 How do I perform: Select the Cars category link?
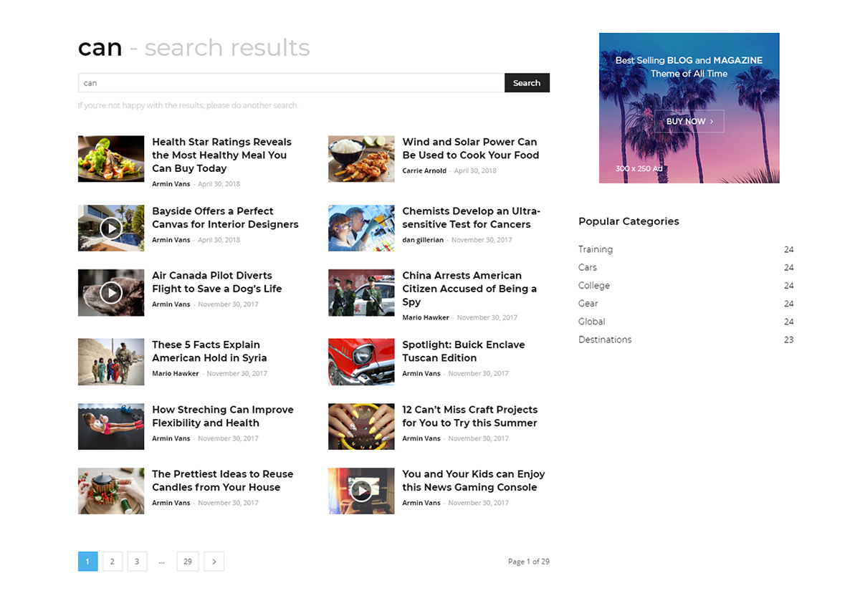coord(588,267)
